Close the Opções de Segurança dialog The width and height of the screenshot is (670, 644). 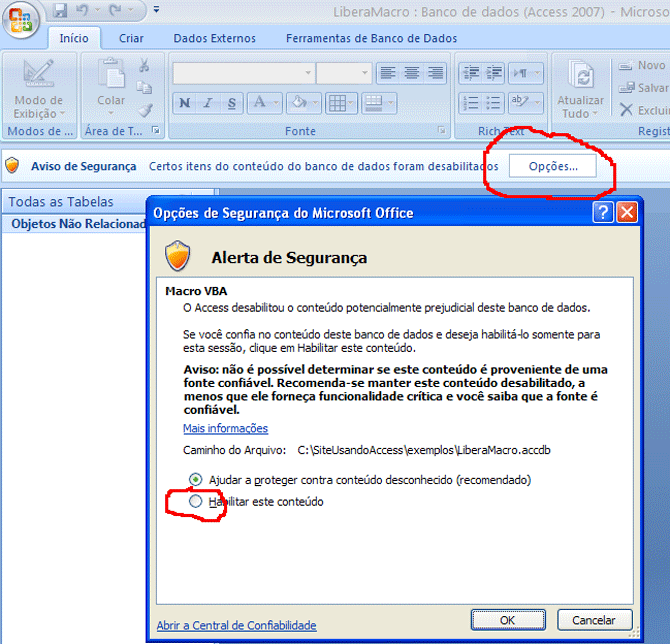(627, 212)
